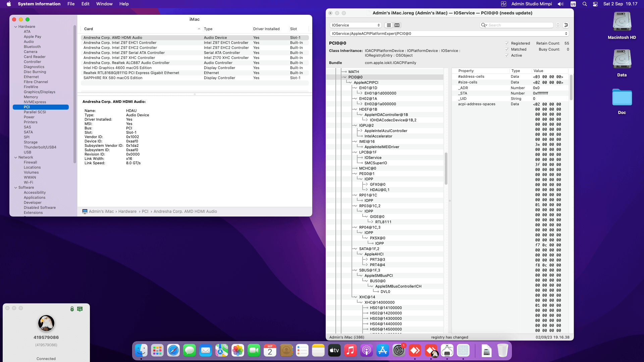The height and width of the screenshot is (362, 644).
Task: Select USB in Hardware sidebar
Action: point(28,152)
